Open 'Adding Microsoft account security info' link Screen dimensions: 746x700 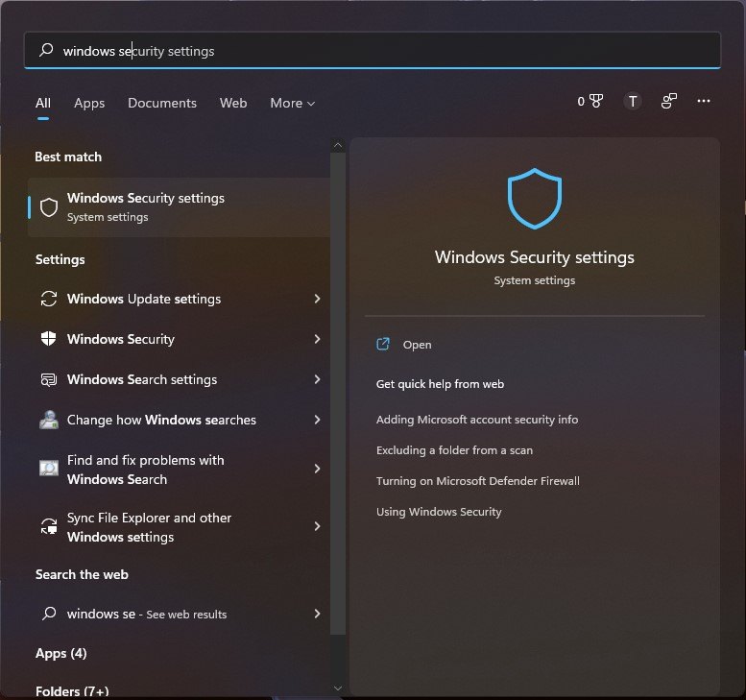477,420
